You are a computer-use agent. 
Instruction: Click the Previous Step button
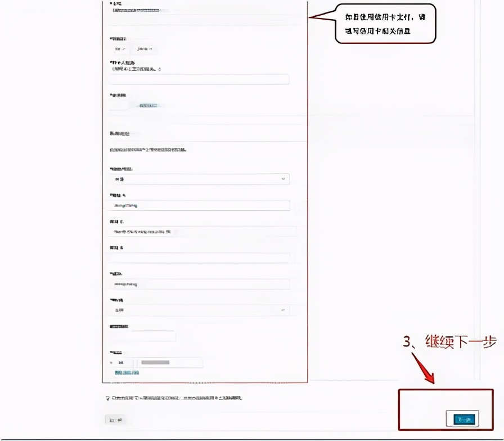point(116,419)
